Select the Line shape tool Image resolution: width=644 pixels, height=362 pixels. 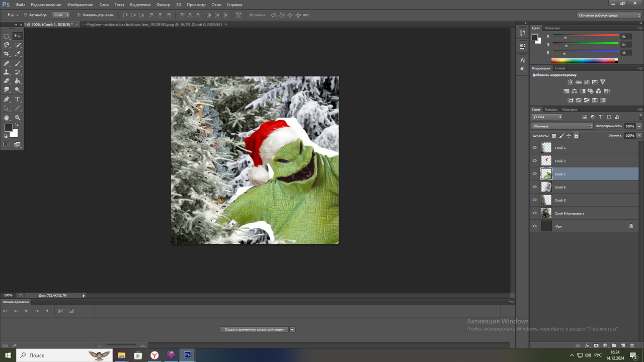pos(18,108)
